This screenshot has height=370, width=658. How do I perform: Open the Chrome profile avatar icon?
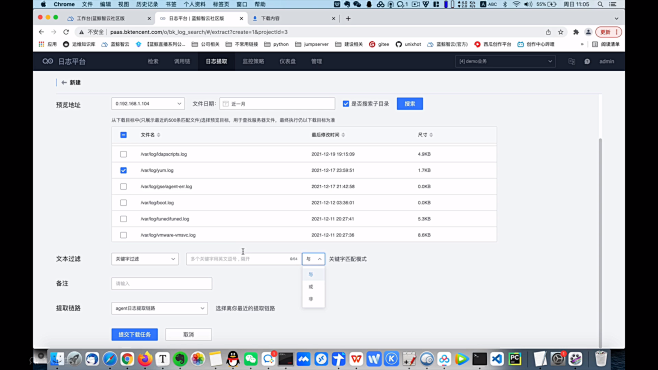click(x=588, y=32)
